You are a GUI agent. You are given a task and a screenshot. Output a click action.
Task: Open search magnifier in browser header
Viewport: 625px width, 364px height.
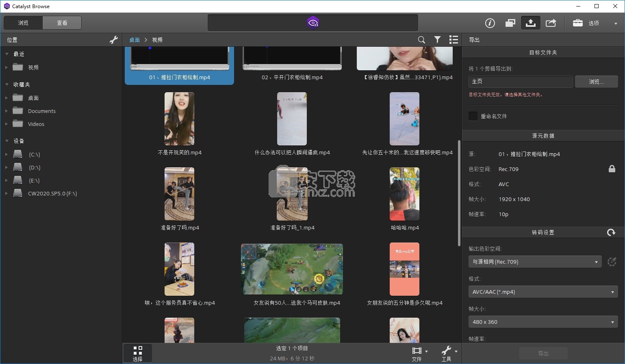pos(421,40)
